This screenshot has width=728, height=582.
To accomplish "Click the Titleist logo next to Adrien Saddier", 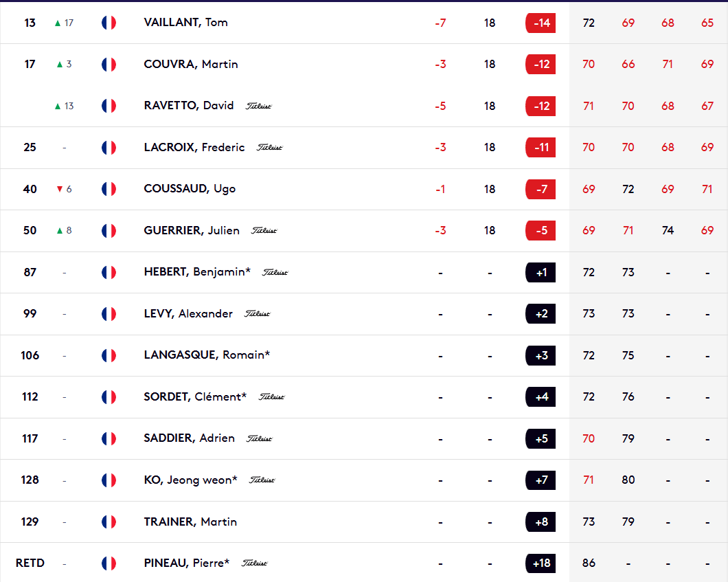I will click(260, 438).
